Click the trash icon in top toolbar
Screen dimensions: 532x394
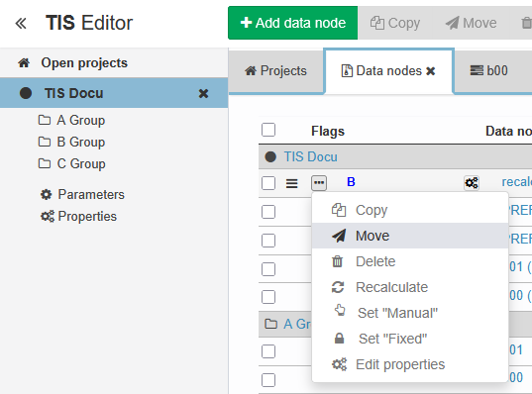tap(526, 23)
